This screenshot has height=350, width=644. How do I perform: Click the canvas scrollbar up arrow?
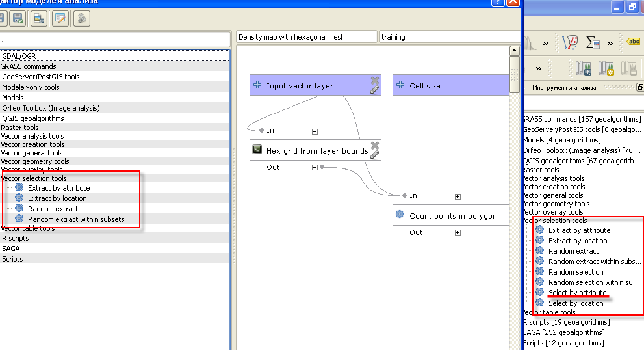pyautogui.click(x=514, y=51)
